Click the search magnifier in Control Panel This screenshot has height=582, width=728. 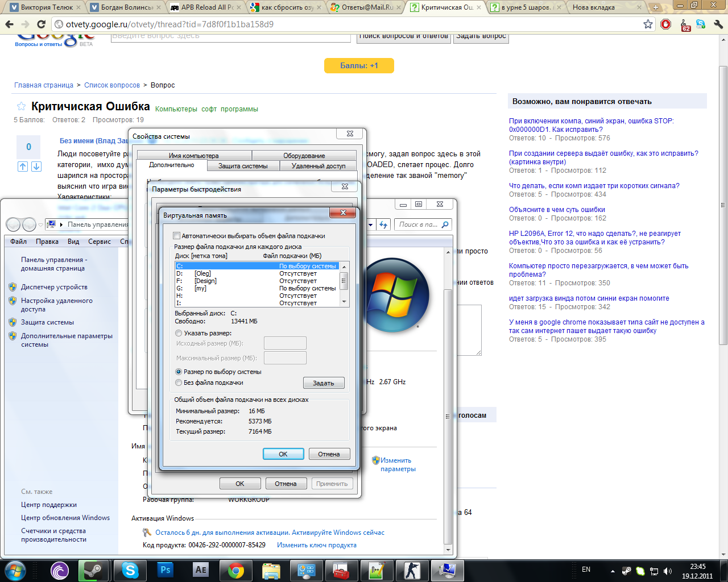click(445, 225)
